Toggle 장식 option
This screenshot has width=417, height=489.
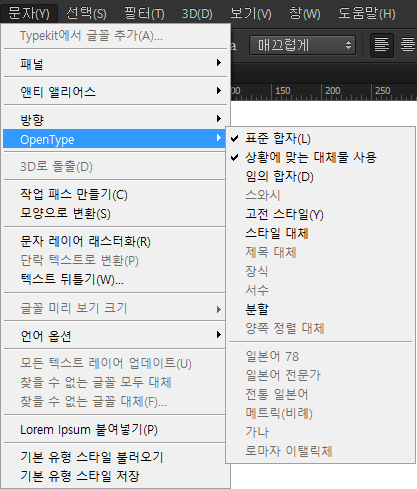320,271
